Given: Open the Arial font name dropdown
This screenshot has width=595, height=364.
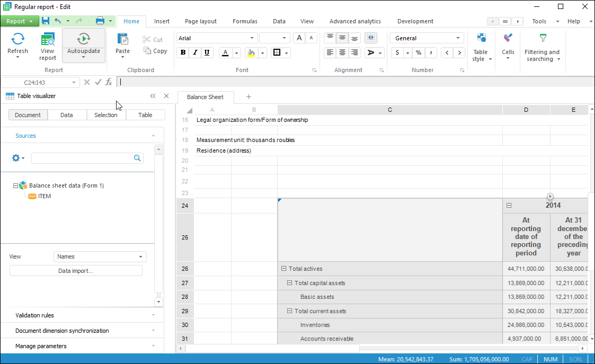Looking at the screenshot, I should coord(252,38).
